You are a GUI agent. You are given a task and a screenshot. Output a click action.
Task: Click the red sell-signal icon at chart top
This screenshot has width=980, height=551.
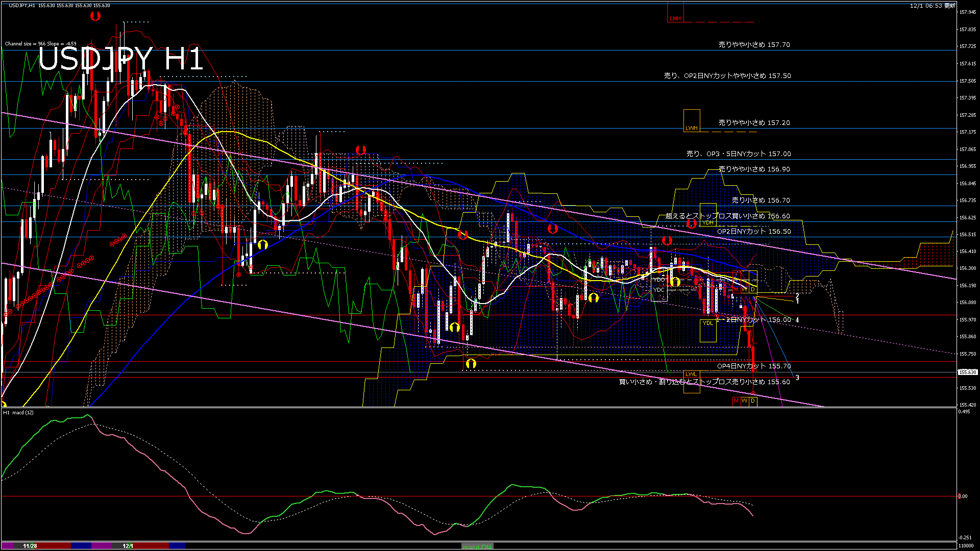click(94, 16)
